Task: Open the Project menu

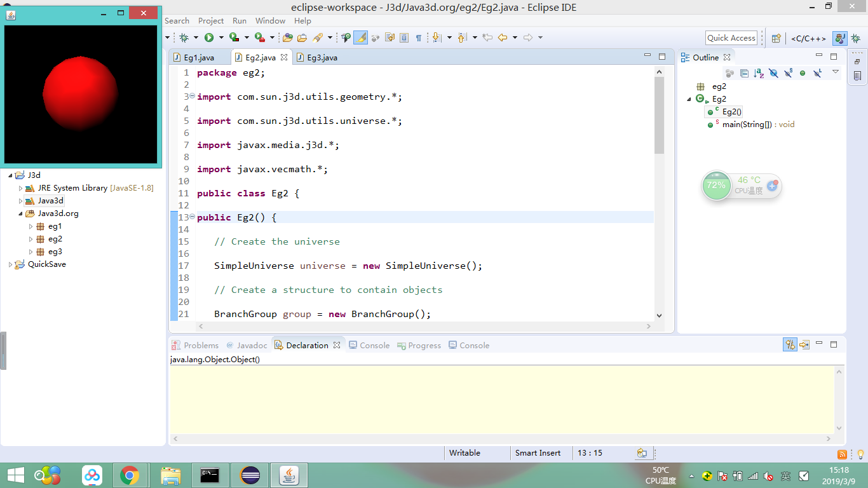Action: [210, 20]
